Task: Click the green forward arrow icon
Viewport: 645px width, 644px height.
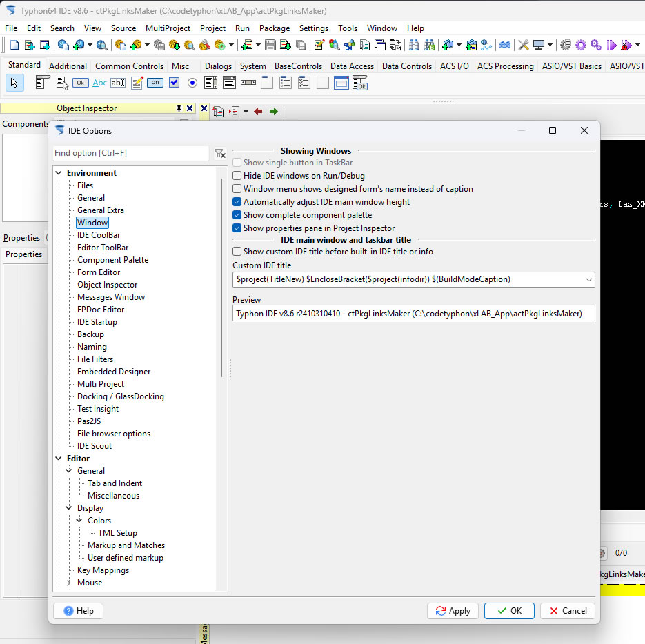Action: pos(274,112)
